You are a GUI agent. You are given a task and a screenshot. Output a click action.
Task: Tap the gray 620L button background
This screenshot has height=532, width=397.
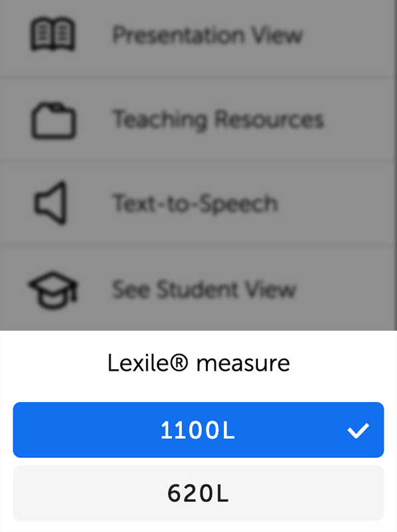pos(85,493)
